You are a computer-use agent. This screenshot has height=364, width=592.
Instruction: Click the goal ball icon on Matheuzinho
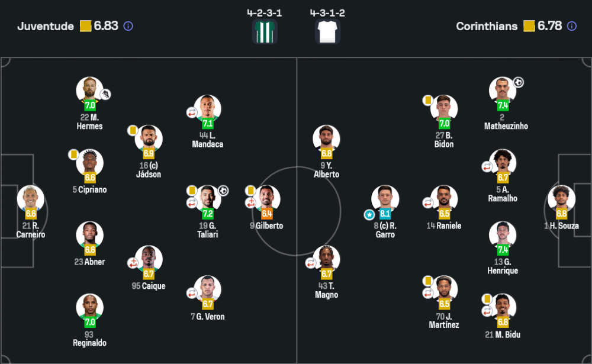pyautogui.click(x=519, y=82)
